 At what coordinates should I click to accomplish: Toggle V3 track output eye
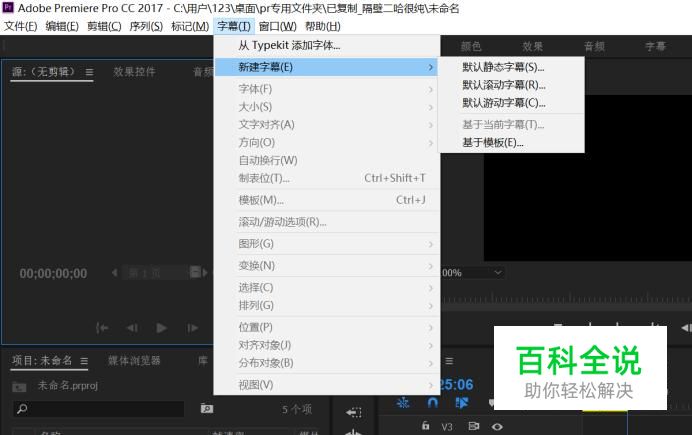click(x=497, y=427)
